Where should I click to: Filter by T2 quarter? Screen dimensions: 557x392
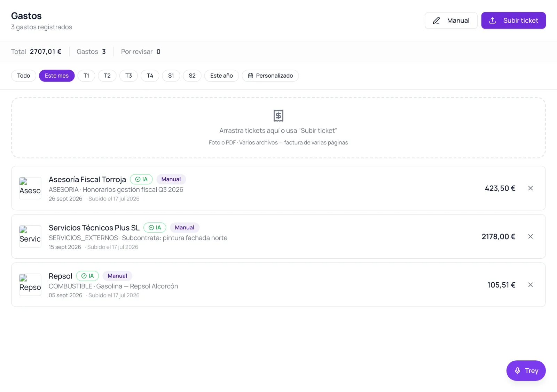(x=107, y=76)
